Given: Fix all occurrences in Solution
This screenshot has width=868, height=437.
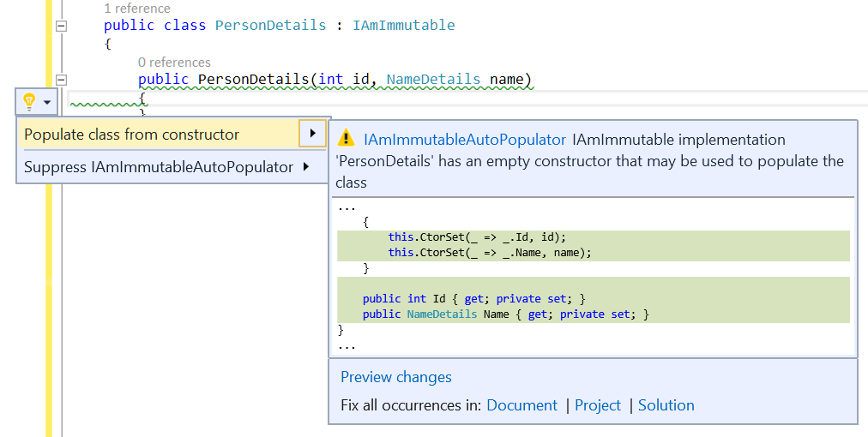Looking at the screenshot, I should coord(666,405).
